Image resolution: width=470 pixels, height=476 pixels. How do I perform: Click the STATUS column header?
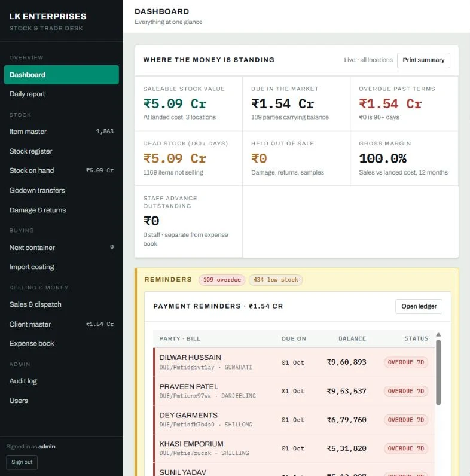pos(416,339)
